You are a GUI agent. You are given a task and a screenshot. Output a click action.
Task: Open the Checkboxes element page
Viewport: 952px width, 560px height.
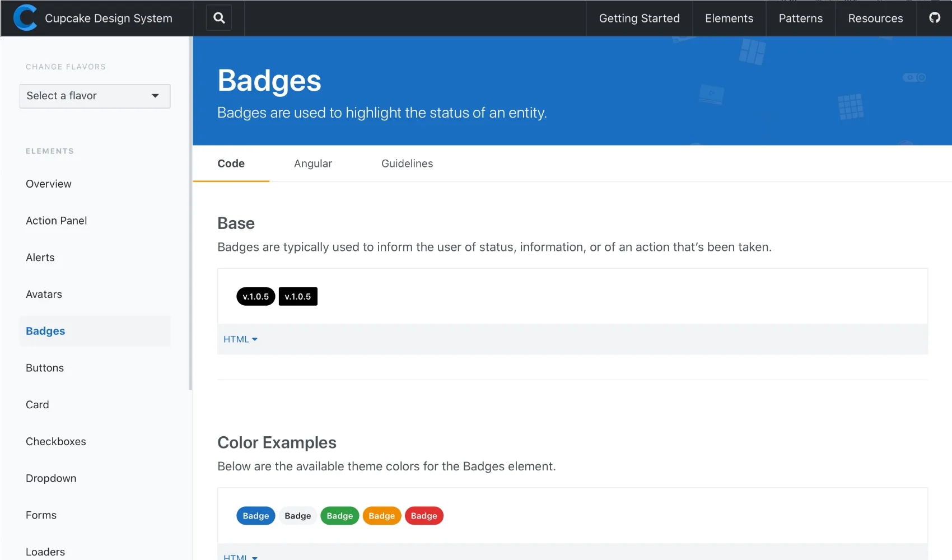pos(56,441)
